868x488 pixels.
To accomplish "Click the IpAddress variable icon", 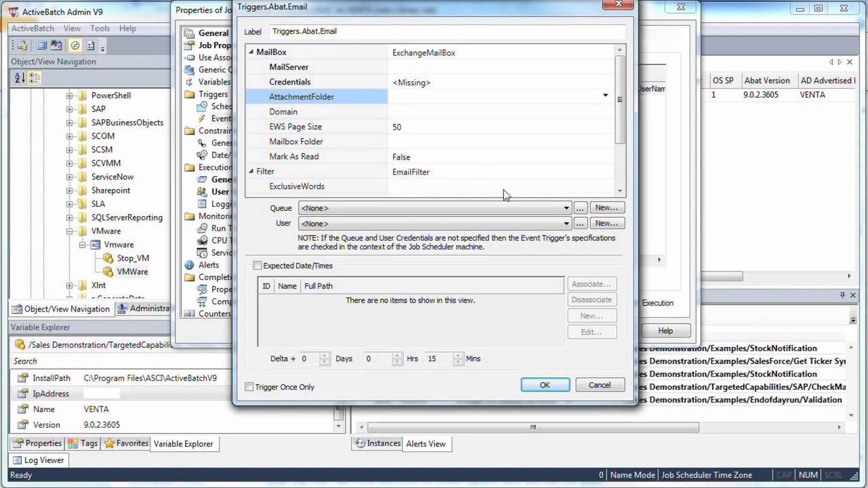I will click(x=23, y=394).
